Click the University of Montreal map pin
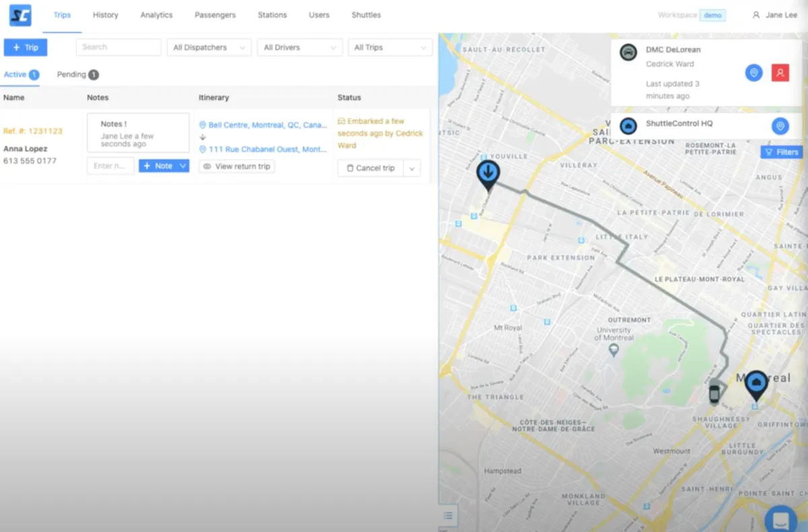Screen dimensions: 808x532 (613, 350)
